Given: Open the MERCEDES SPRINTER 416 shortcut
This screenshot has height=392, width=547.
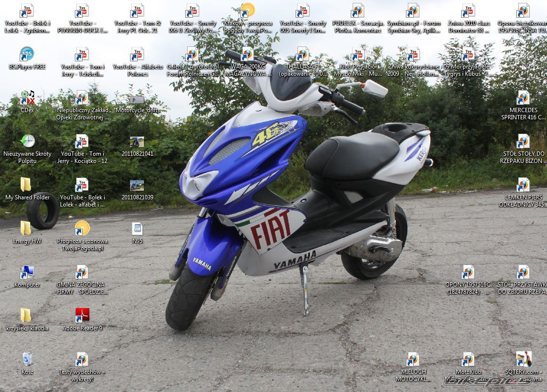Looking at the screenshot, I should (523, 98).
